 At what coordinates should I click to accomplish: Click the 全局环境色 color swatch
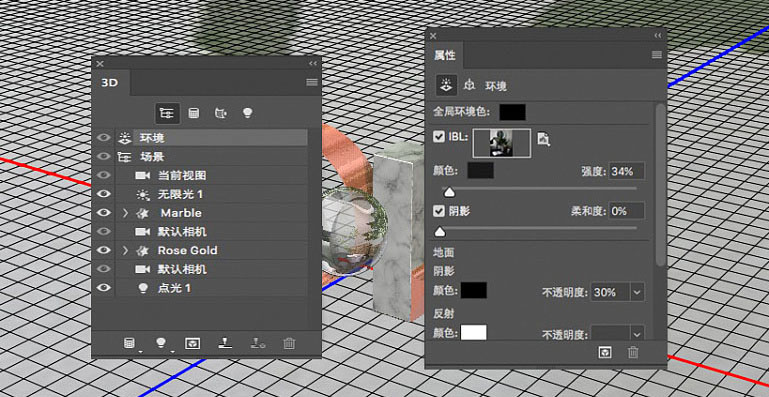coord(513,112)
